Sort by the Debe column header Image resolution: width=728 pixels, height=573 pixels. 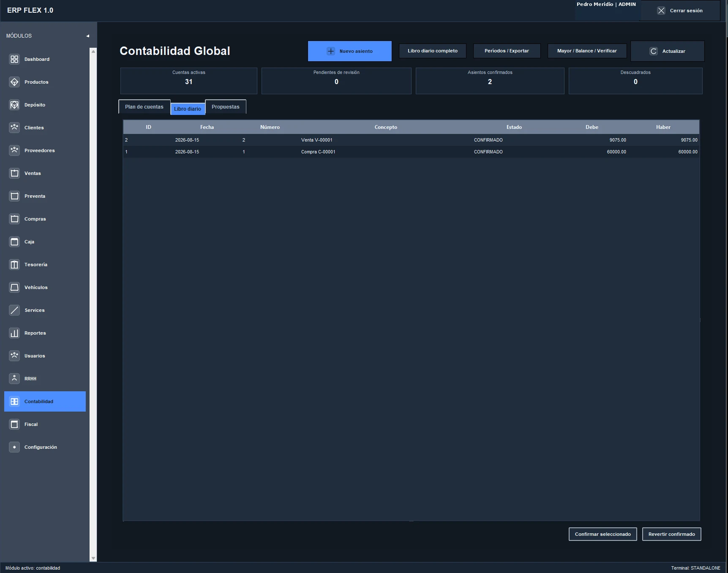click(x=592, y=127)
